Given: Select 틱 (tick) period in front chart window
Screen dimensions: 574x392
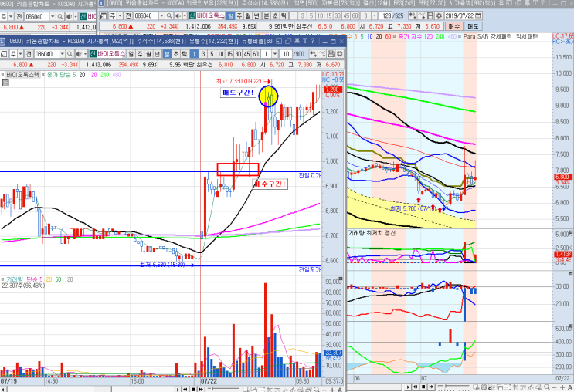Looking at the screenshot, I should click(184, 54).
